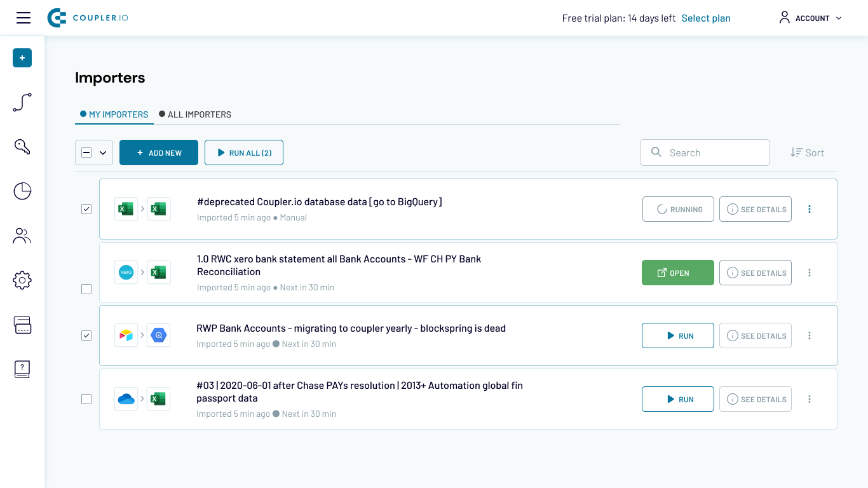Expand the bulk select dropdown arrow

[x=103, y=152]
